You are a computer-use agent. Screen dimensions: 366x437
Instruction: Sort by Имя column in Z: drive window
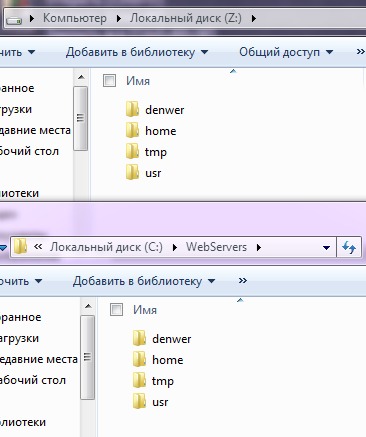pyautogui.click(x=138, y=81)
